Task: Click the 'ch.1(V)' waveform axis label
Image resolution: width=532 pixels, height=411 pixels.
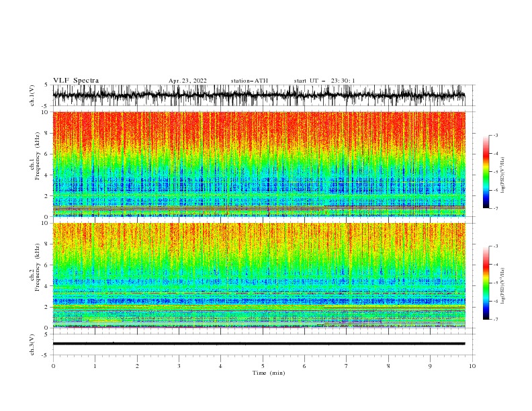Action: click(32, 95)
